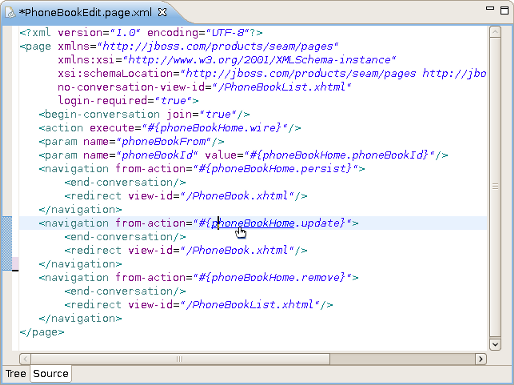
Task: Select the PhoneBookEdit.page.xml tab title
Action: point(85,13)
